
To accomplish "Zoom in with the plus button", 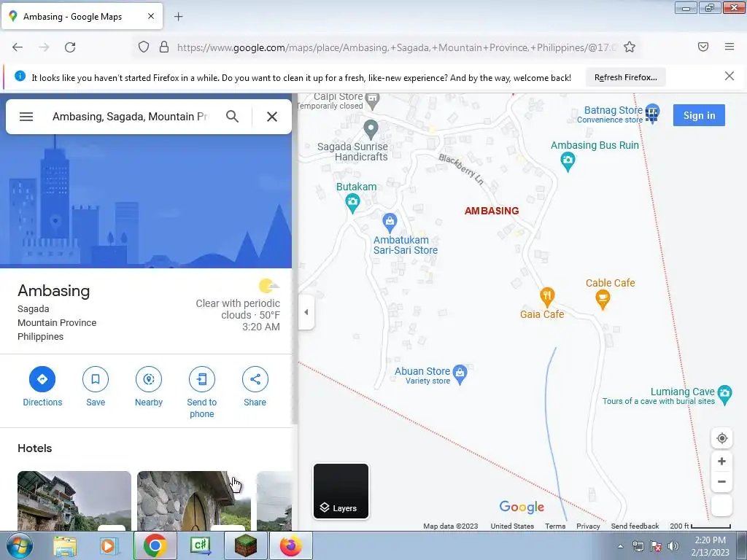I will coord(721,461).
